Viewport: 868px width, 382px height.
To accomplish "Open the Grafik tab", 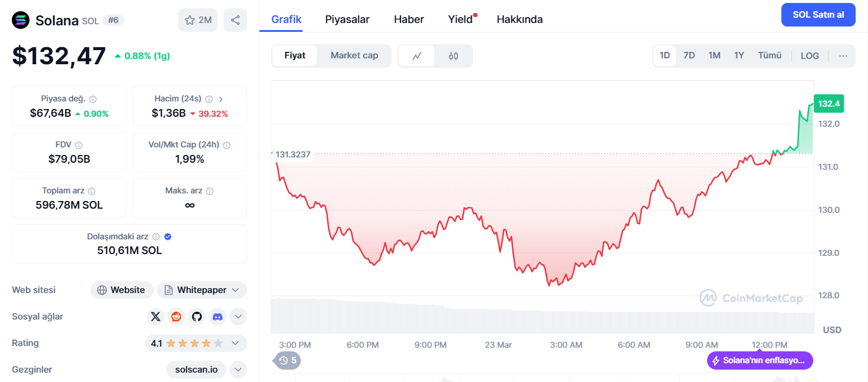I will point(287,19).
